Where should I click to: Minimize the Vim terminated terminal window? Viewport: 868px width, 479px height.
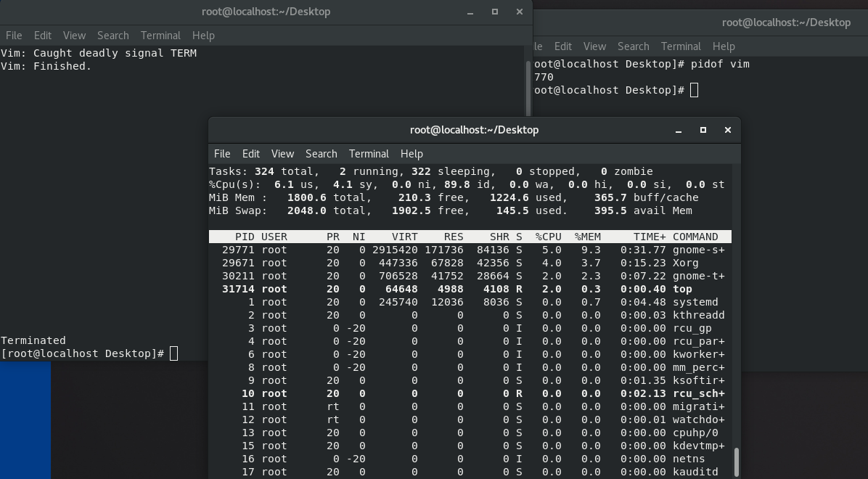470,12
